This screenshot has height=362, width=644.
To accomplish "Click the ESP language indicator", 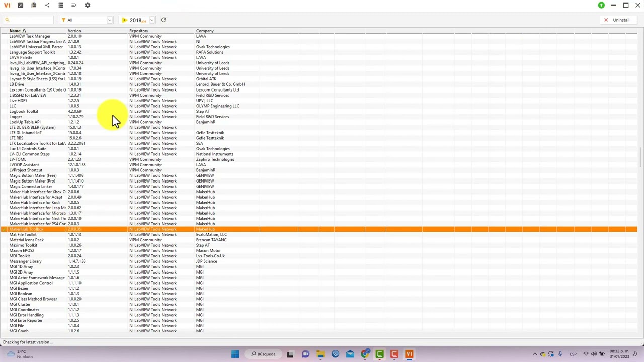I will (x=573, y=354).
